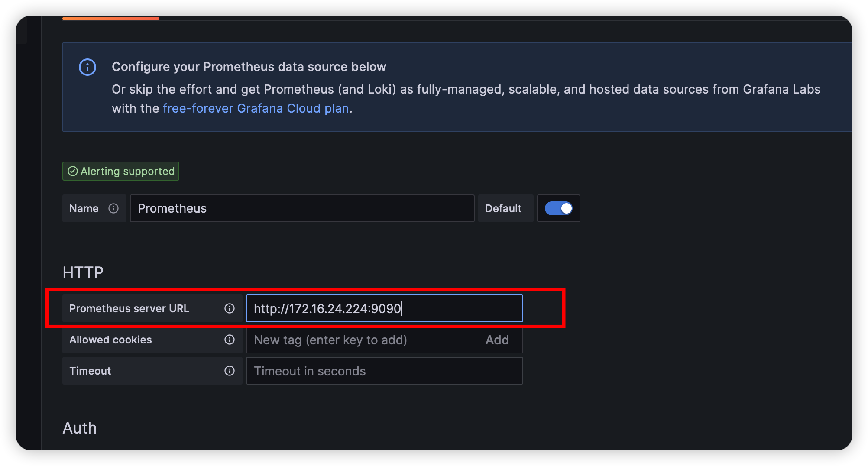This screenshot has width=868, height=466.
Task: Click the Name input field containing Prometheus
Action: click(302, 208)
